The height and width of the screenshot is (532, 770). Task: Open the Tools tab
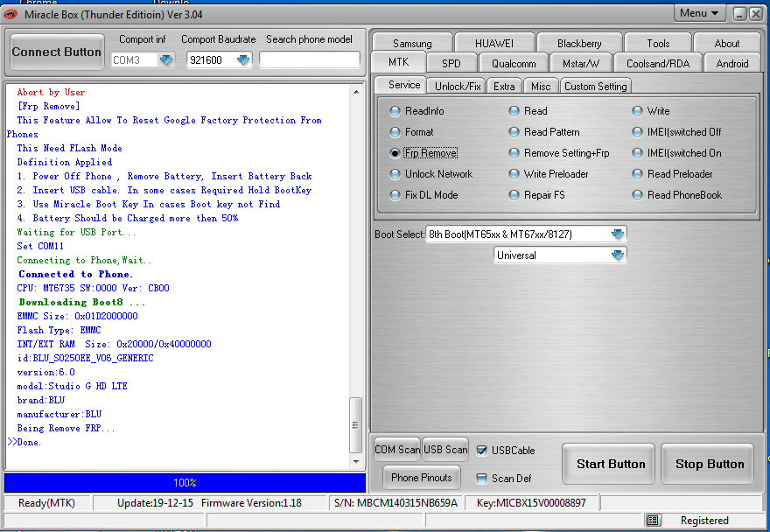(658, 43)
